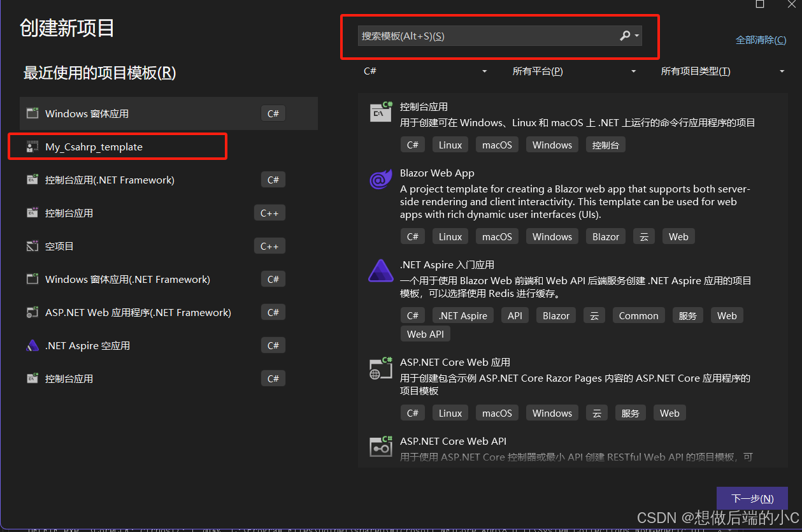The width and height of the screenshot is (802, 532).
Task: Click the Blazor Web App title
Action: click(437, 173)
